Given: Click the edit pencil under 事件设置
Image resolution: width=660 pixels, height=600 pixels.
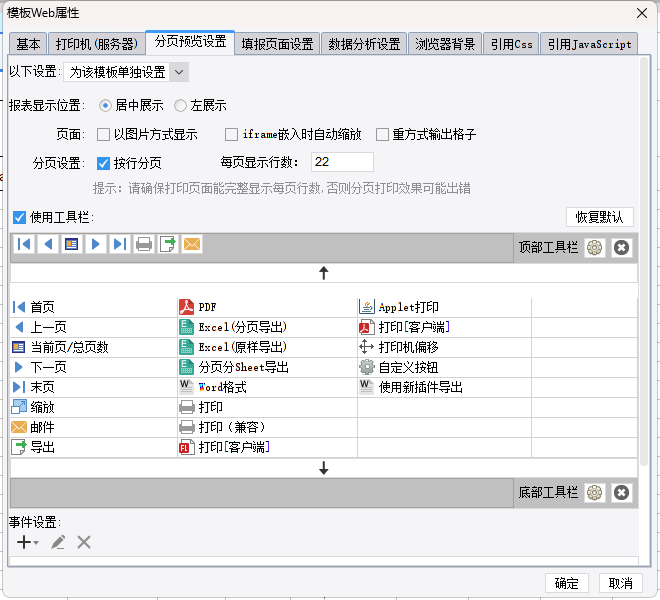Looking at the screenshot, I should coord(58,542).
